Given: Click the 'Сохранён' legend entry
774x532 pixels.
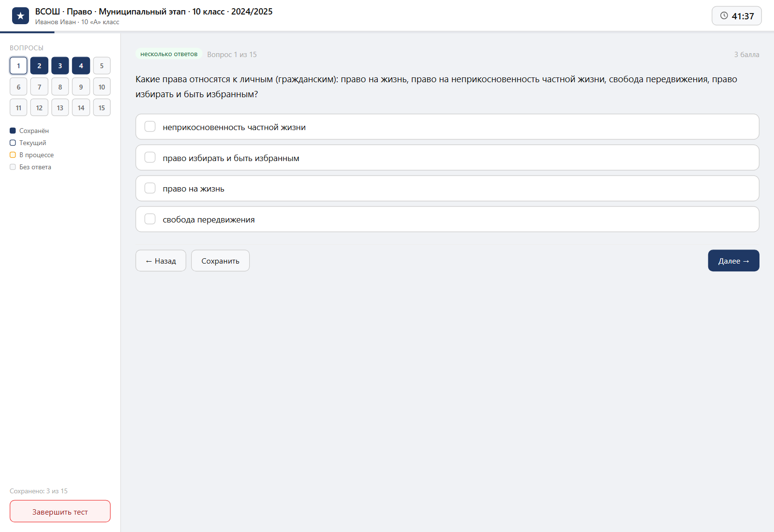Looking at the screenshot, I should click(x=29, y=131).
